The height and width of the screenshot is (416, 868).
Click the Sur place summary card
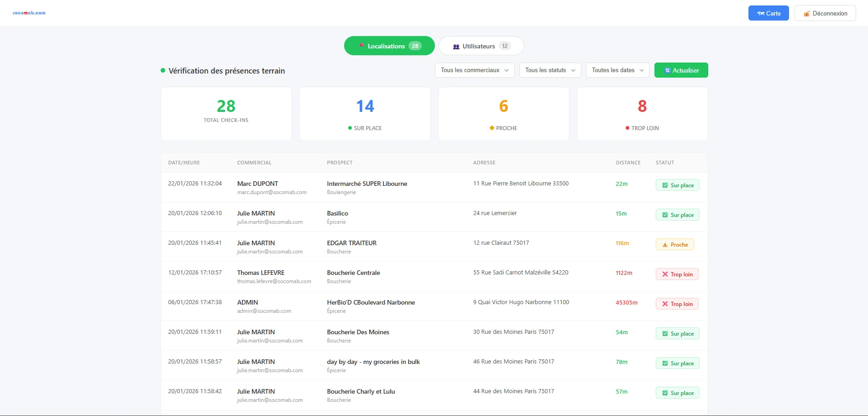click(x=365, y=114)
